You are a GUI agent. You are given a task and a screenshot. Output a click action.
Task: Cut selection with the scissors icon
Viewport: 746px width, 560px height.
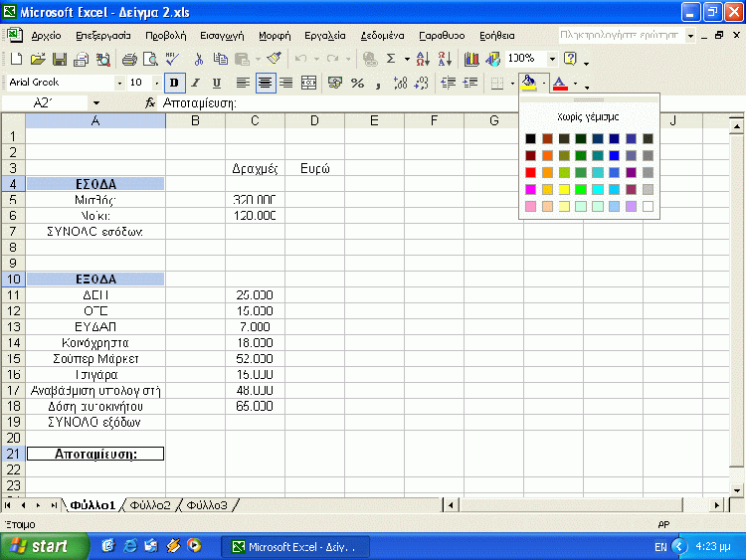[x=198, y=59]
